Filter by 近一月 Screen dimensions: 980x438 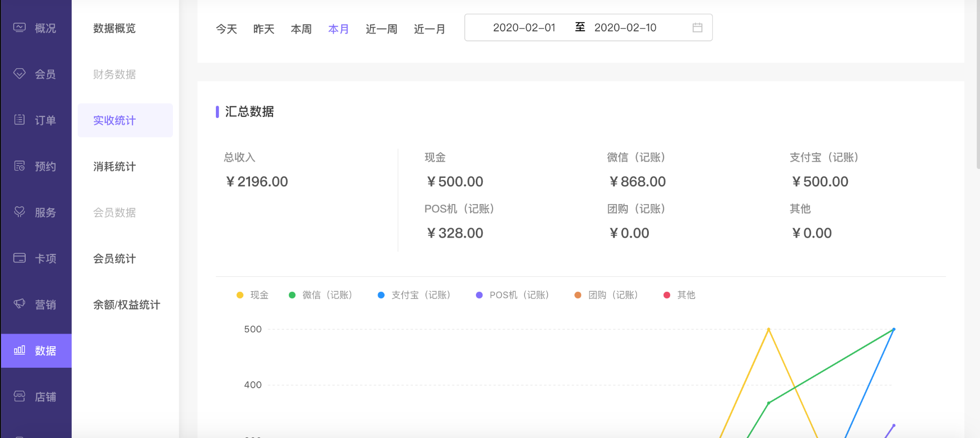click(430, 29)
